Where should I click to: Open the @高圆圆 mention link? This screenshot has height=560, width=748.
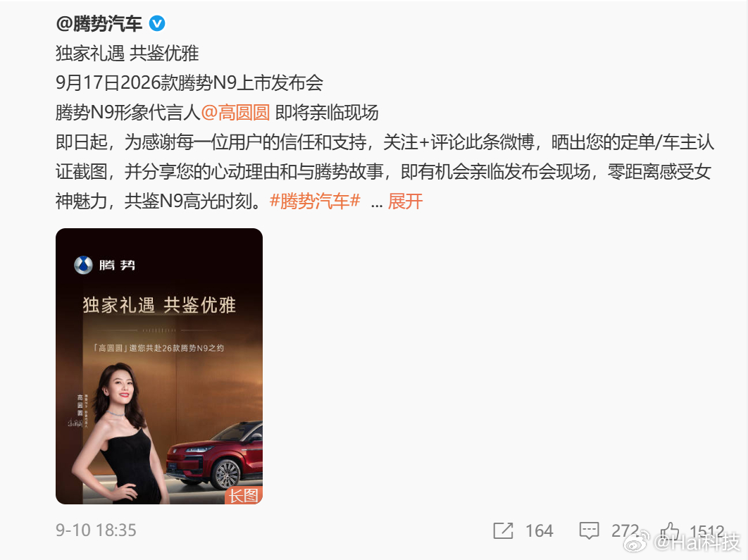pyautogui.click(x=236, y=113)
